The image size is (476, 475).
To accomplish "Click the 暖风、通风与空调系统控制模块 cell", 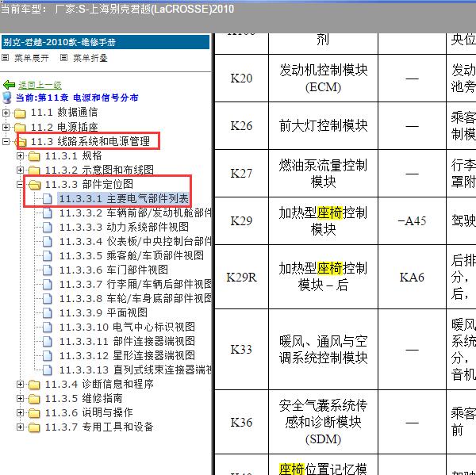I will coord(324,350).
